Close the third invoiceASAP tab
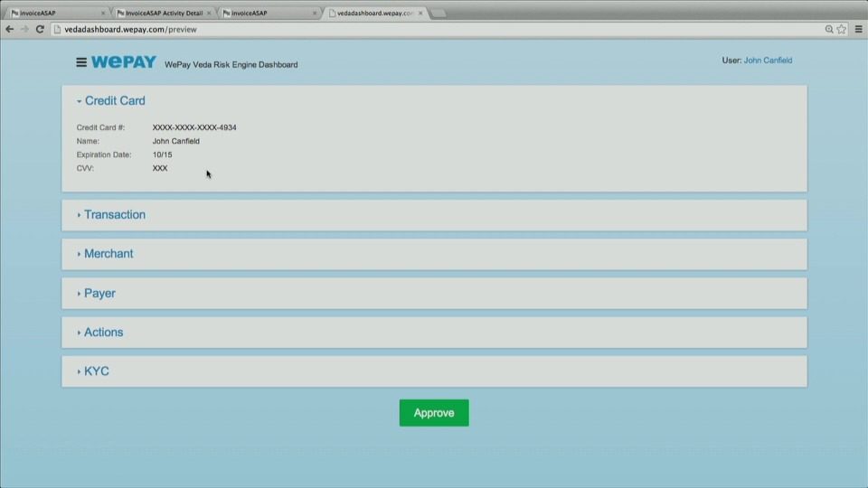 tap(315, 13)
